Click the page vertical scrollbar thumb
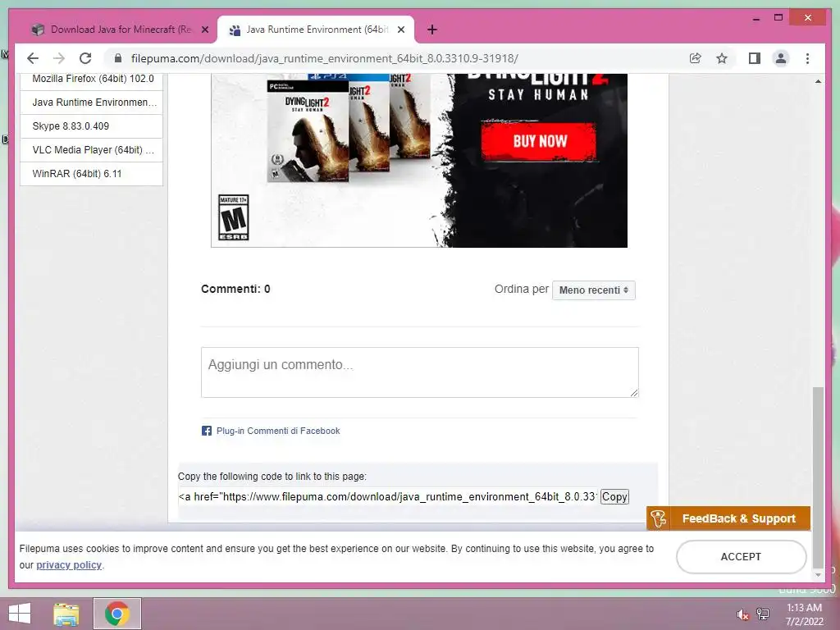The height and width of the screenshot is (630, 840). (x=818, y=477)
